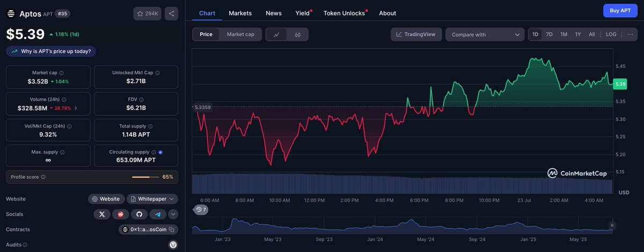
Task: Click history clock button labeled 7
Action: click(x=201, y=210)
